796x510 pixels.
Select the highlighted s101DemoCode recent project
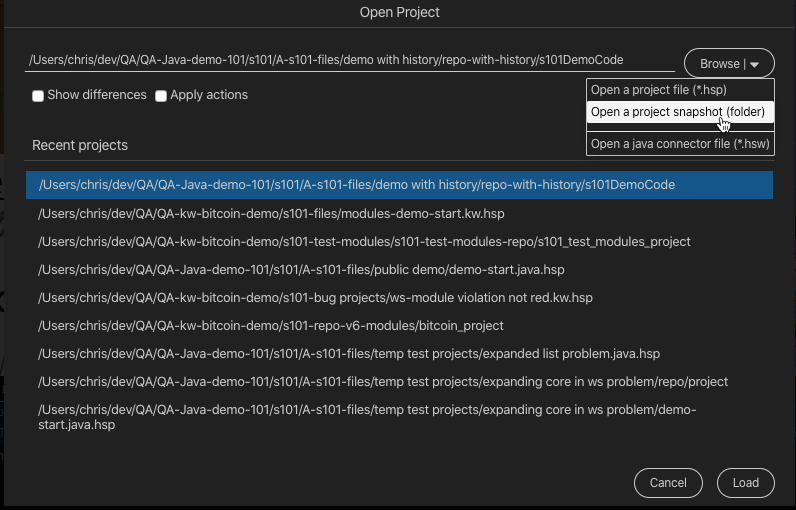point(357,185)
